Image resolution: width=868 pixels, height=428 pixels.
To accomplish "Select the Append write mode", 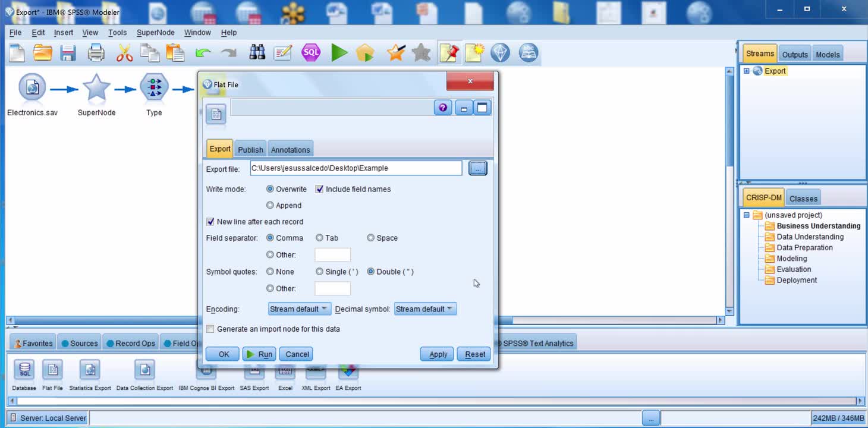I will coord(271,205).
